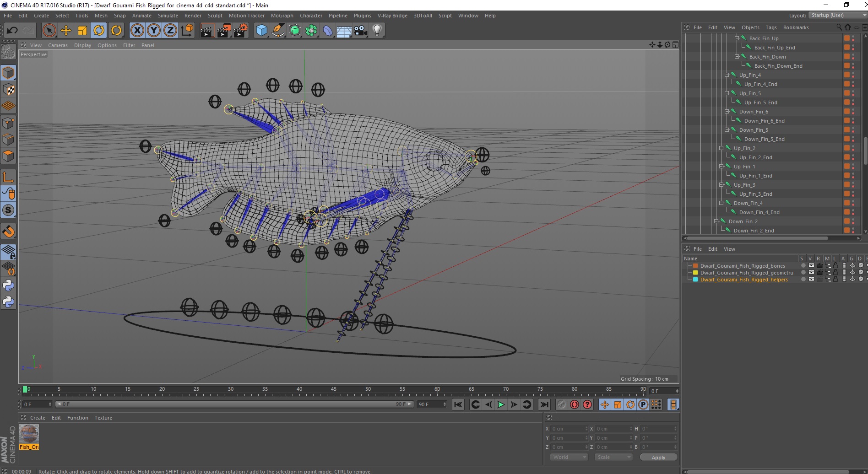The height and width of the screenshot is (474, 868).
Task: Select the Move tool
Action: coord(66,31)
